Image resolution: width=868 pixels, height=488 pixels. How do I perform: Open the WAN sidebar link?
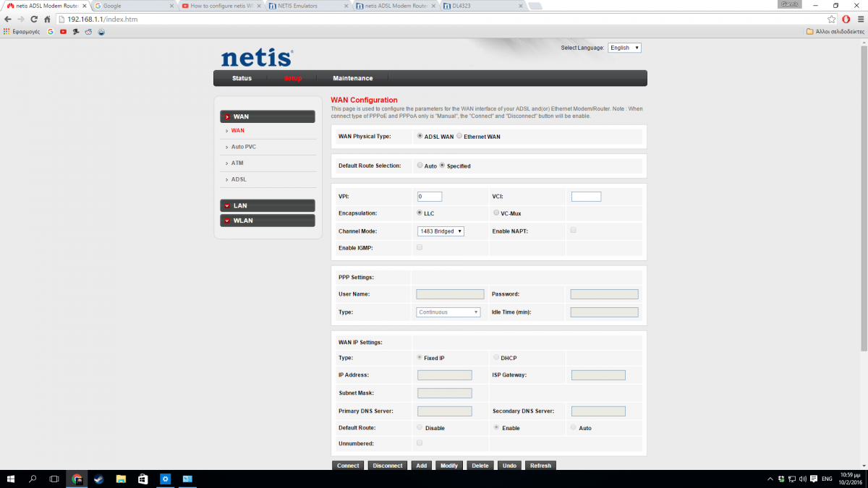coord(237,131)
